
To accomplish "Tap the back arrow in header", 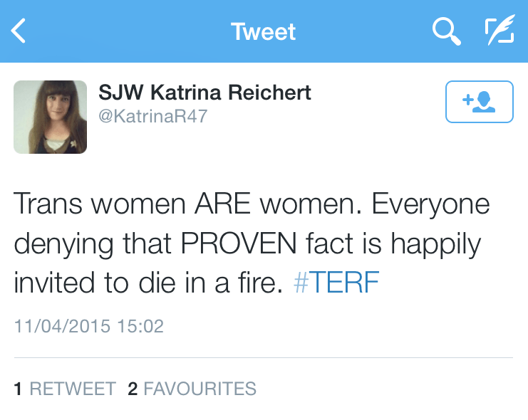I will (x=19, y=31).
